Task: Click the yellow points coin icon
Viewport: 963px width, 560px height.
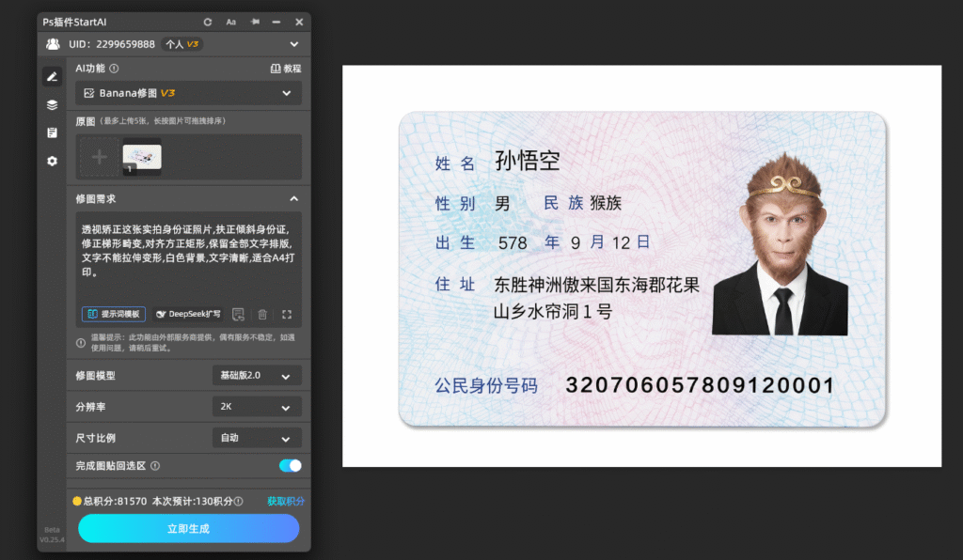Action: [77, 501]
